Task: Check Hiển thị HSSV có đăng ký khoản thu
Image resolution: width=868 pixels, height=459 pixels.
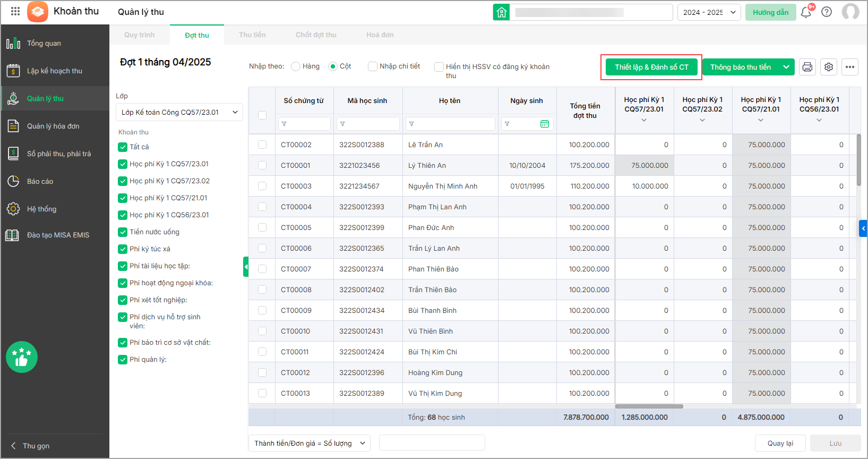Action: 439,67
